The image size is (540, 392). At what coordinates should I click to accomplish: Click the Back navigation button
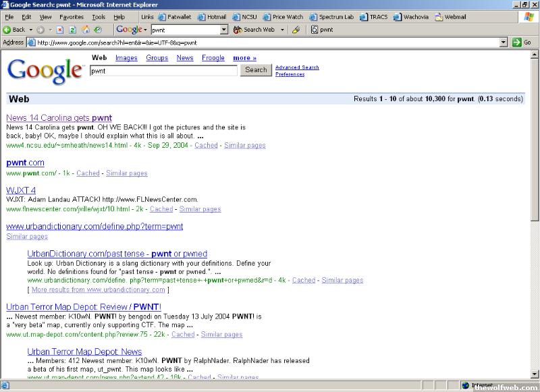tap(14, 30)
